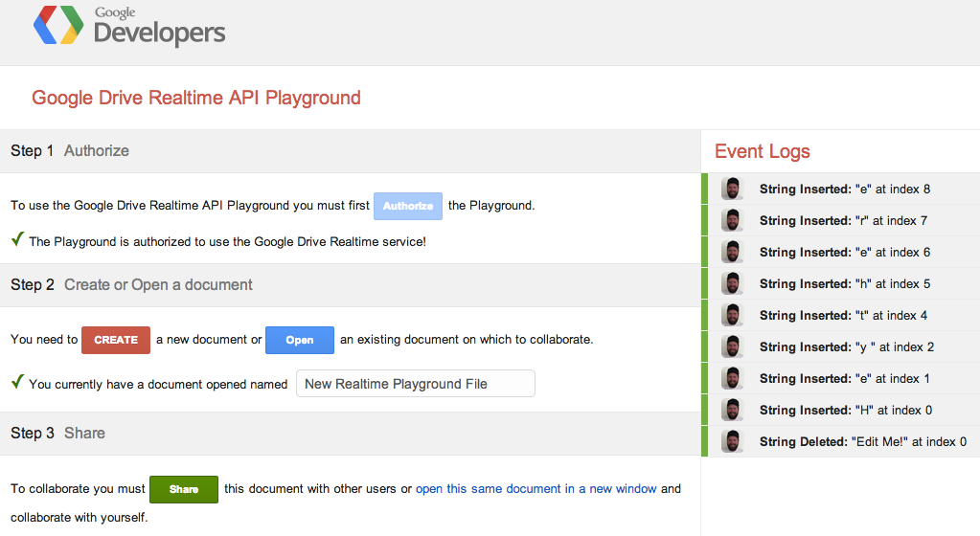
Task: Click the Event Logs heading
Action: [762, 151]
